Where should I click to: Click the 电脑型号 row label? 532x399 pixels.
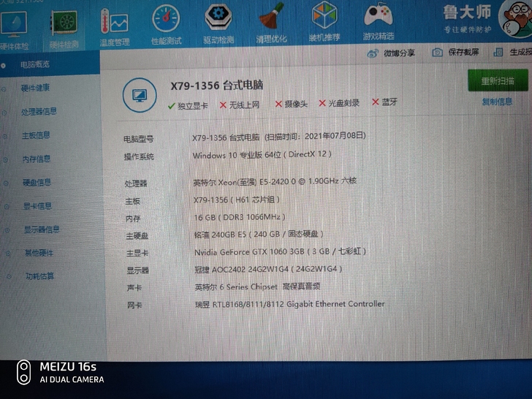138,139
